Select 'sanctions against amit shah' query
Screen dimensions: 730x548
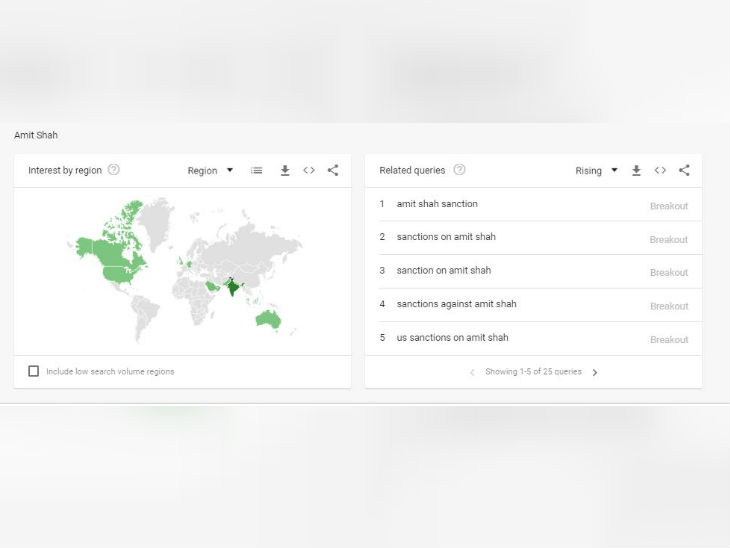456,304
